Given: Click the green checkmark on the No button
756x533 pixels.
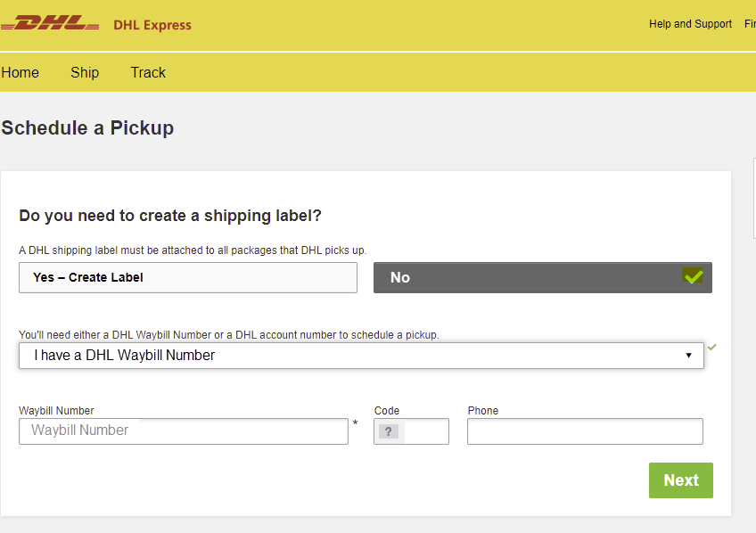Looking at the screenshot, I should [694, 277].
